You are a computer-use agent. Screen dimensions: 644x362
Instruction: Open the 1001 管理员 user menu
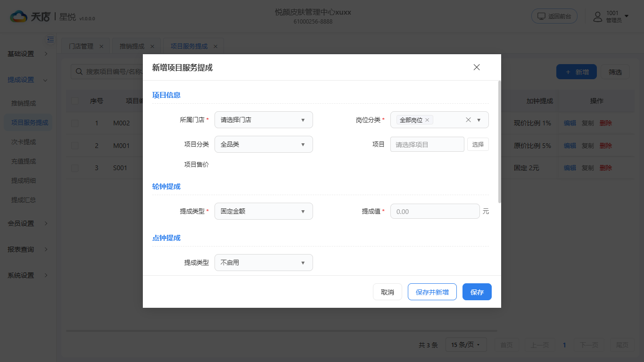[x=611, y=16]
